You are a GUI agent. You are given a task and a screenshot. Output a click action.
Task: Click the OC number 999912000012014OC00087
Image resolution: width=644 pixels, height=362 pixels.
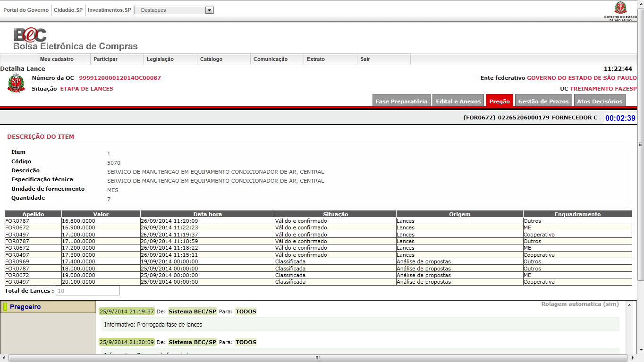click(120, 78)
